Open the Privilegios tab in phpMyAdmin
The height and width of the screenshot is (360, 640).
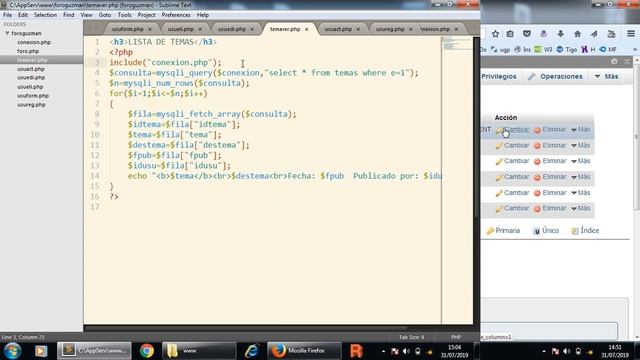click(499, 76)
